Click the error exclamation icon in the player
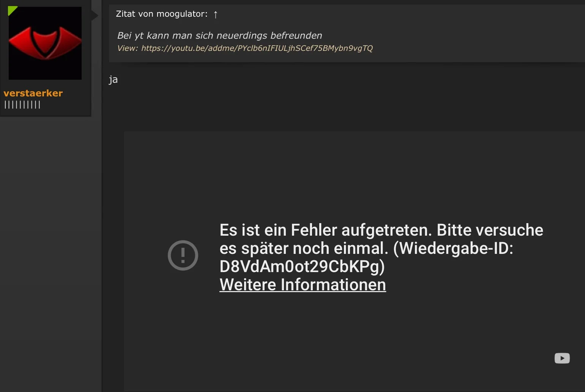Screen dimensions: 585x392 coord(183,255)
